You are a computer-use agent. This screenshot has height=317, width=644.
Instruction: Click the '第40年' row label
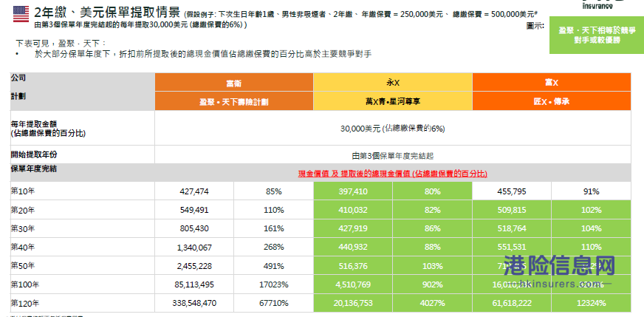pos(23,247)
